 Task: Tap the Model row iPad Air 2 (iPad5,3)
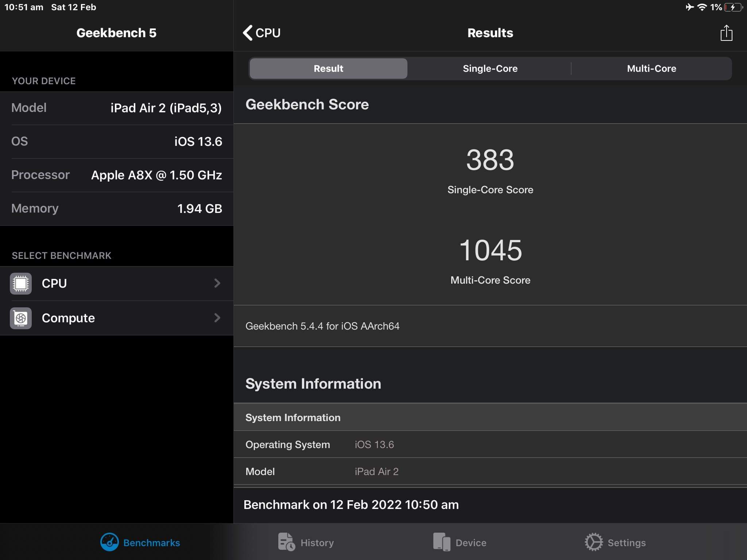click(117, 108)
